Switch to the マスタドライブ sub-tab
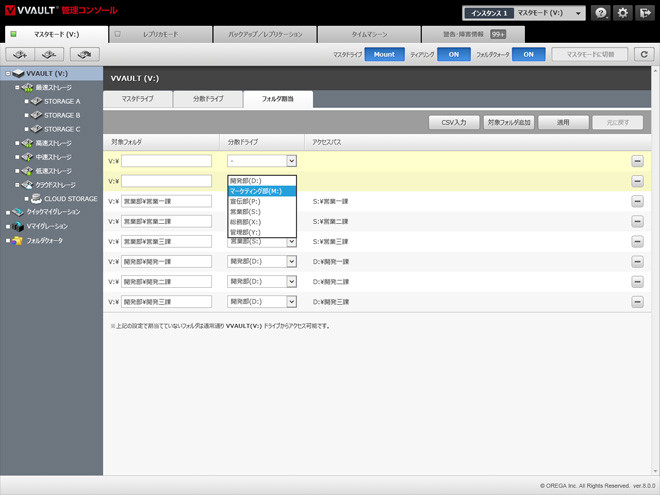 [138, 99]
